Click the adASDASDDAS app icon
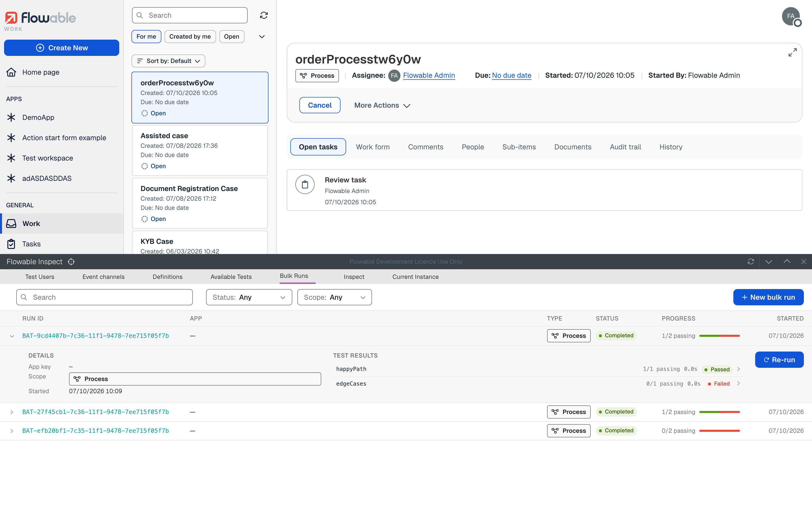The height and width of the screenshot is (508, 812). point(11,178)
